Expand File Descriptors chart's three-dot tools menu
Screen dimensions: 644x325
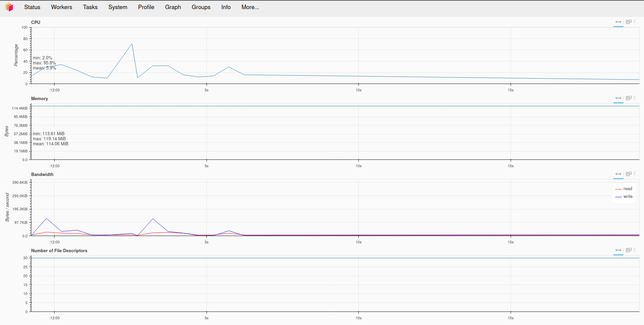635,250
